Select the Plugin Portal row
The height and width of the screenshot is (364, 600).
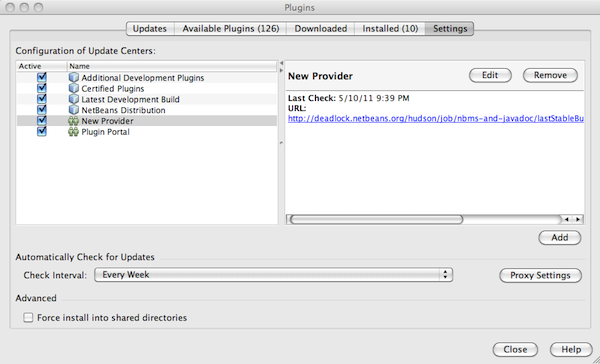tap(147, 132)
